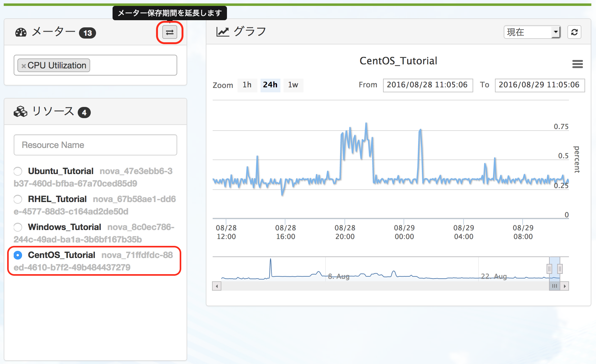Click the resources cubes icon

(x=21, y=112)
